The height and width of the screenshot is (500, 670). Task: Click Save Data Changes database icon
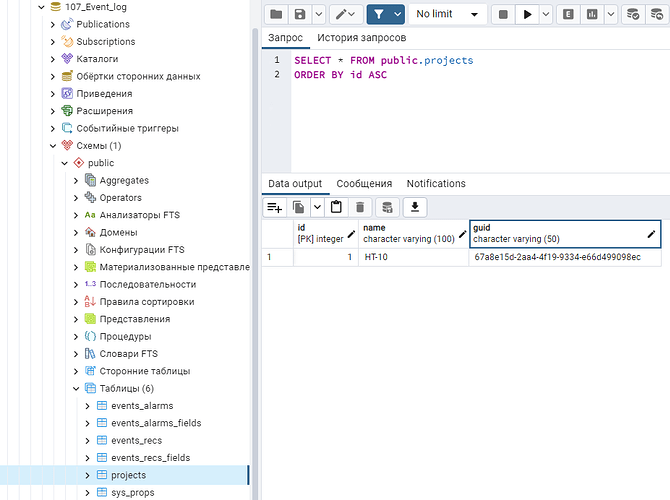click(x=387, y=207)
